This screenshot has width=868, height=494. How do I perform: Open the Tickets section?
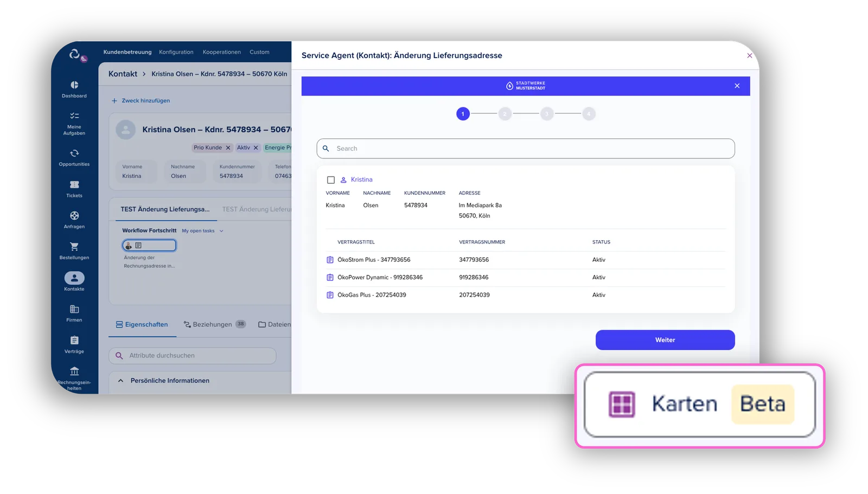(74, 189)
